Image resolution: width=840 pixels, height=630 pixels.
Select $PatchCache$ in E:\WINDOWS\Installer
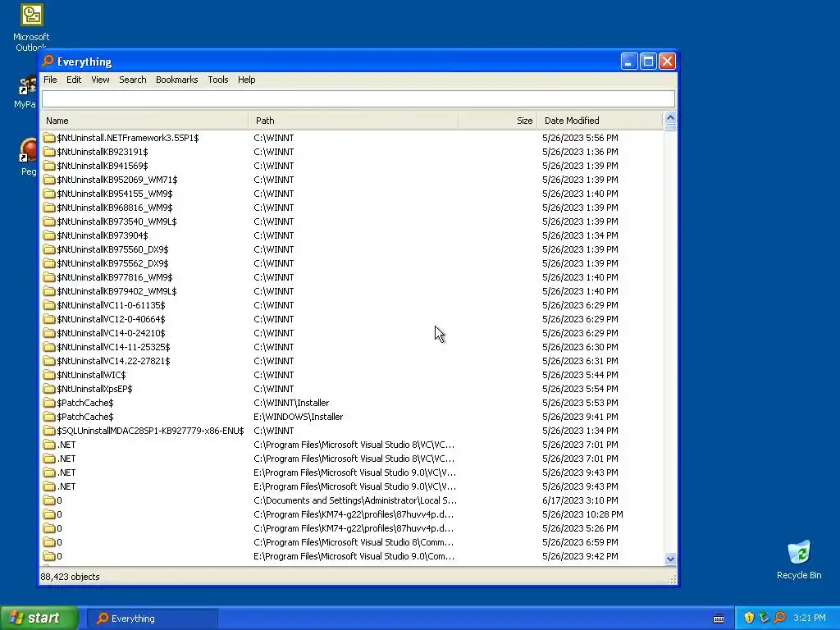85,416
